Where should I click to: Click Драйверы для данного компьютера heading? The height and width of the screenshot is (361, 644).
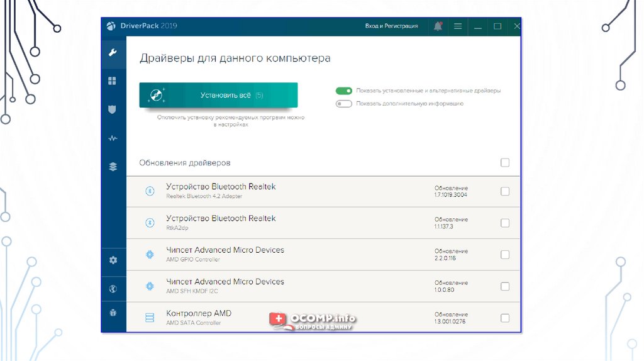[x=235, y=58]
